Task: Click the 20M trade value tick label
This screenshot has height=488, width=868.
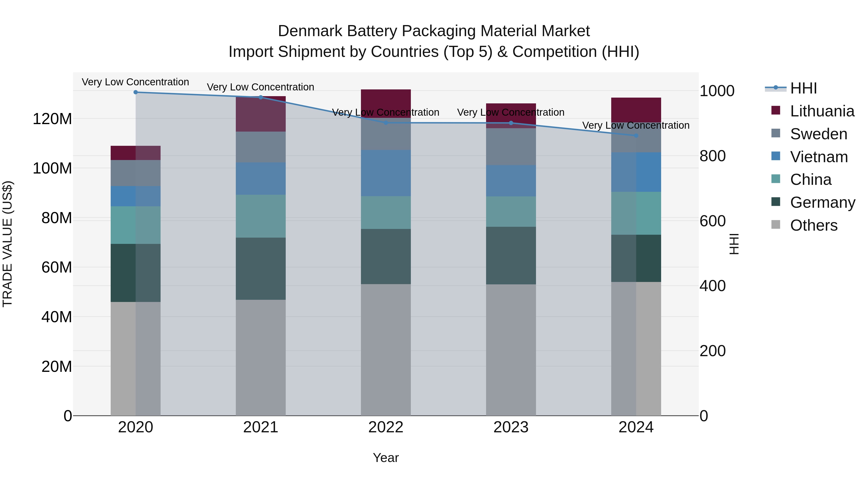Action: (x=57, y=366)
